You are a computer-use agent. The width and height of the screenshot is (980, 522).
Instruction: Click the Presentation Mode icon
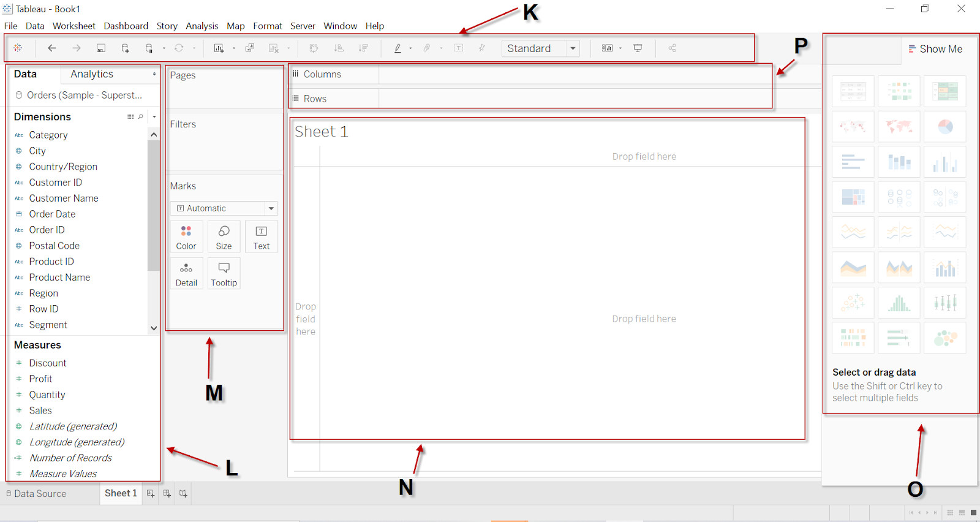click(x=638, y=48)
